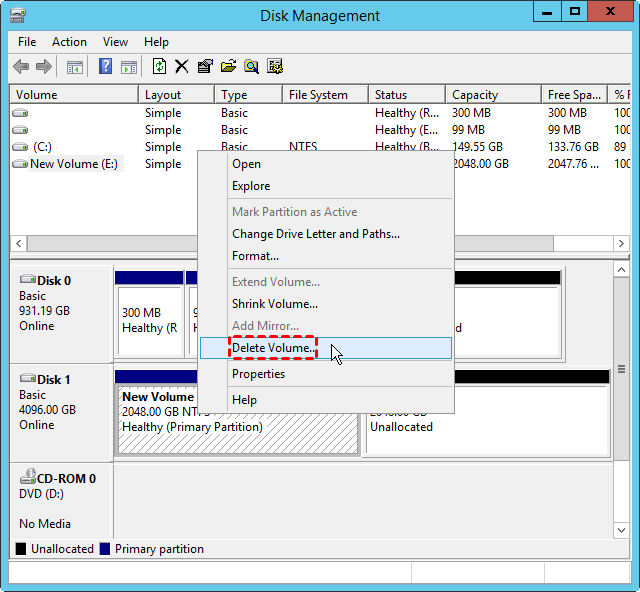
Task: Click the Disk 1 label panel
Action: pyautogui.click(x=61, y=413)
